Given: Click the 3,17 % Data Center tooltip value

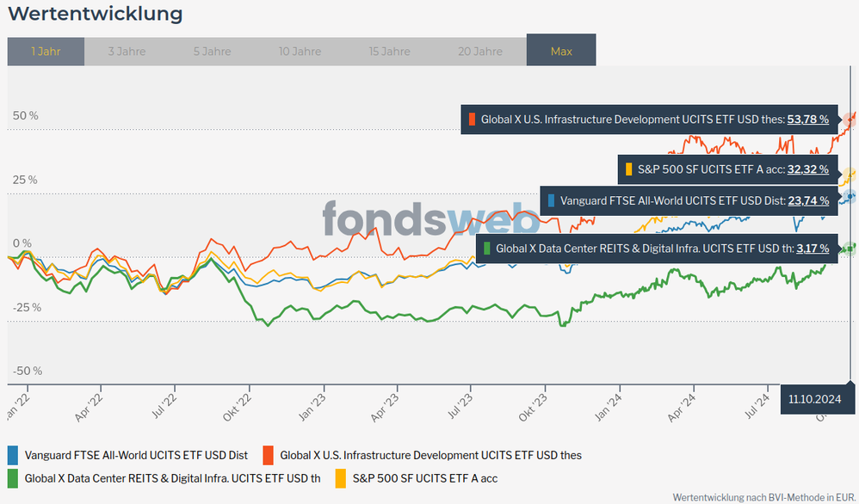Looking at the screenshot, I should click(813, 248).
